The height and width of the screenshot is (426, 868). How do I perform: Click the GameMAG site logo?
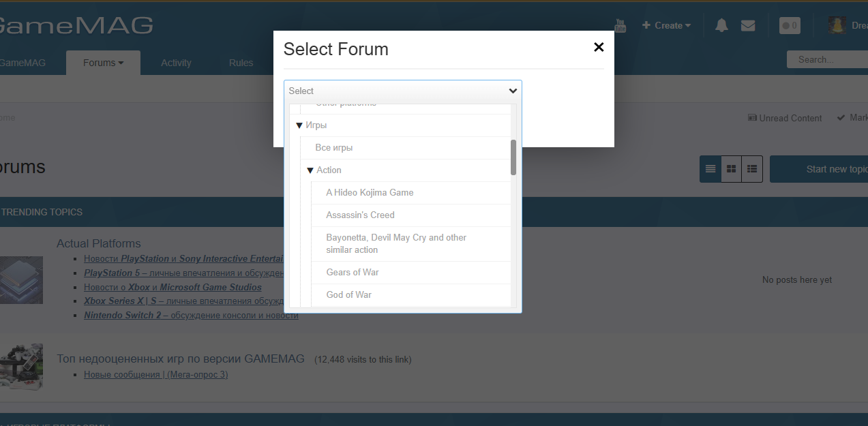point(76,25)
